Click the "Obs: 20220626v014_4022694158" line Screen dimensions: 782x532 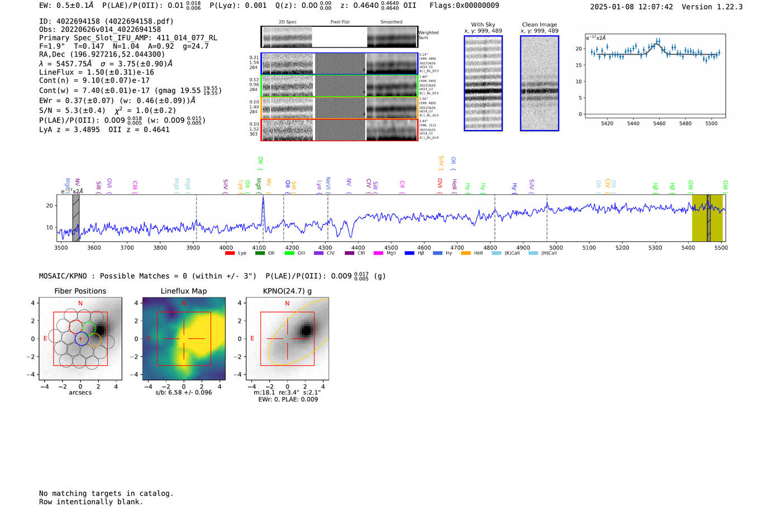point(100,30)
